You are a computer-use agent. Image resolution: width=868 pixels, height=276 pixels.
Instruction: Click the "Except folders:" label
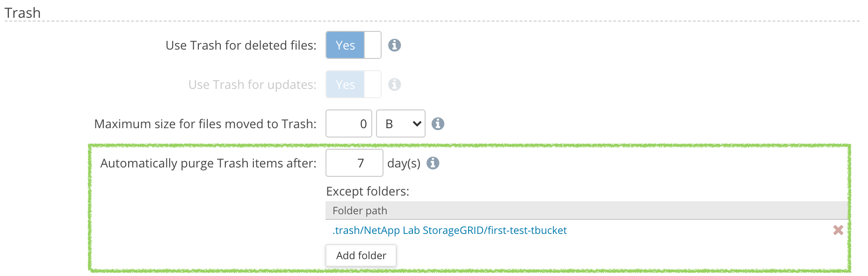click(368, 191)
